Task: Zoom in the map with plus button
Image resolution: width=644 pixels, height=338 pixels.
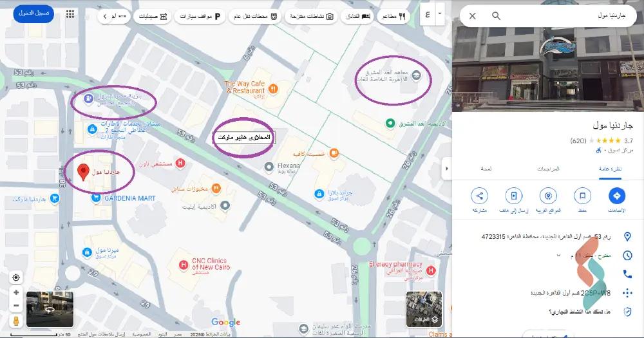Action: pyautogui.click(x=15, y=292)
